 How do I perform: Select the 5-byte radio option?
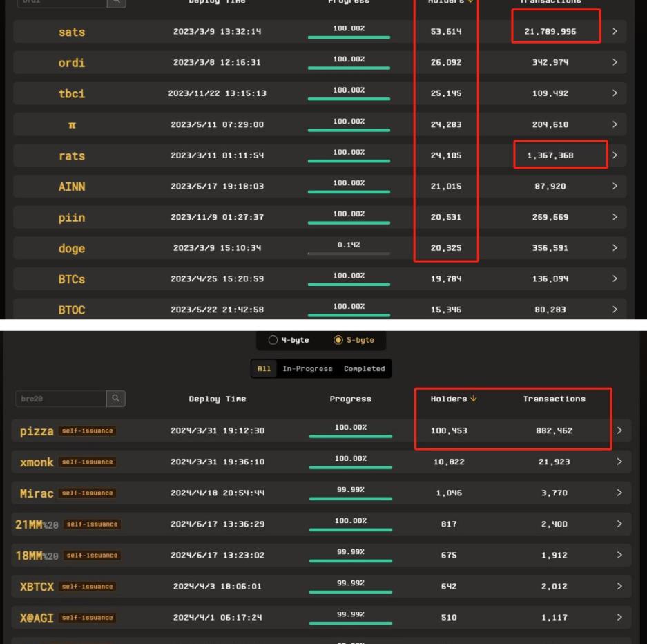click(338, 340)
